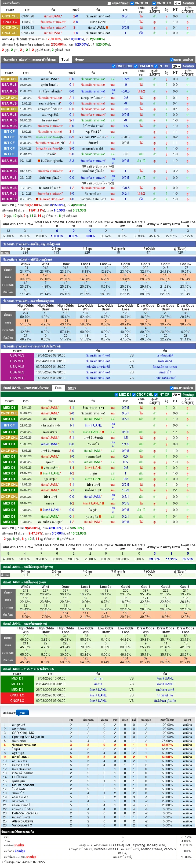Viewport: 196px width, 868px height.
Task: Open ละเอียด link for Vancouver FC row
Action: point(187,825)
